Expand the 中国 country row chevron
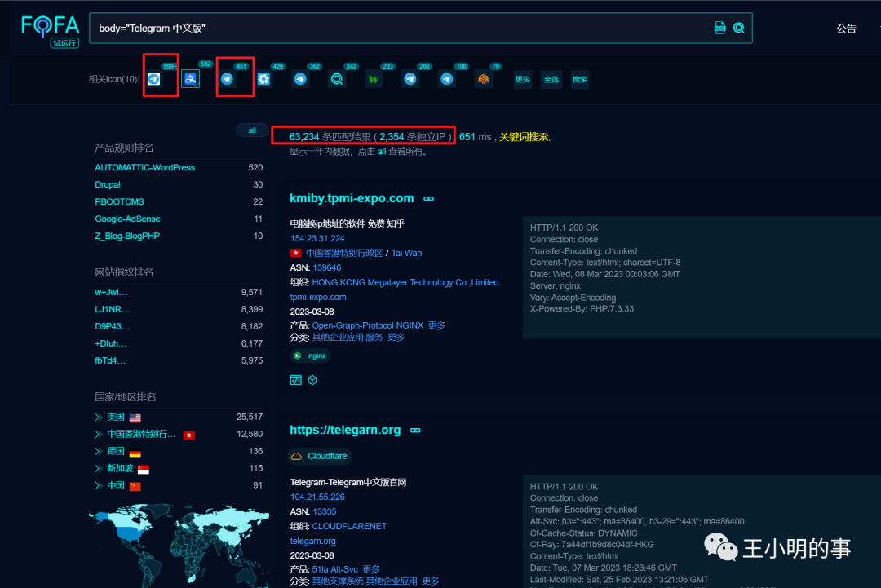The width and height of the screenshot is (881, 588). pos(99,485)
